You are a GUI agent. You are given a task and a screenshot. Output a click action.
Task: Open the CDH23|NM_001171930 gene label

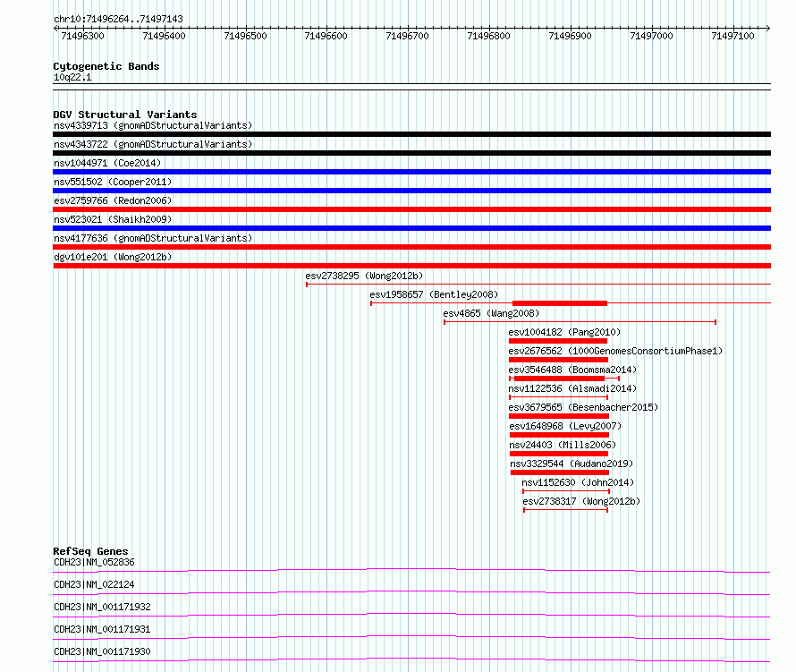pos(102,651)
